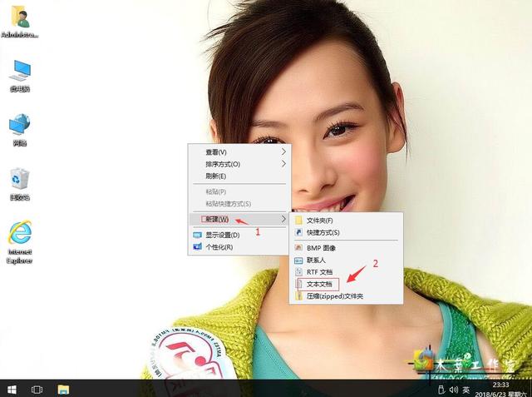532x397 pixels.
Task: Open the Recycle Bin desktop icon
Action: [x=20, y=184]
